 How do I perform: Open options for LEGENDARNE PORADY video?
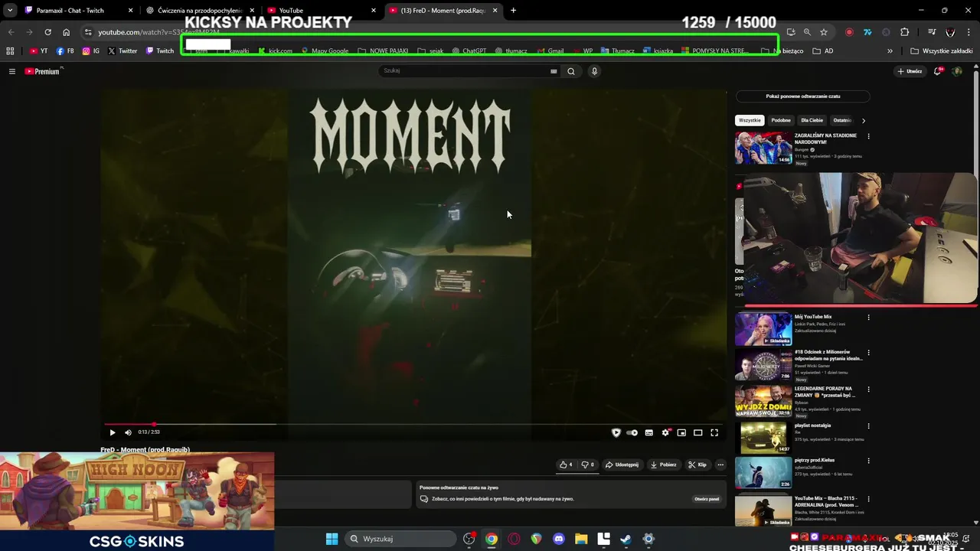868,389
